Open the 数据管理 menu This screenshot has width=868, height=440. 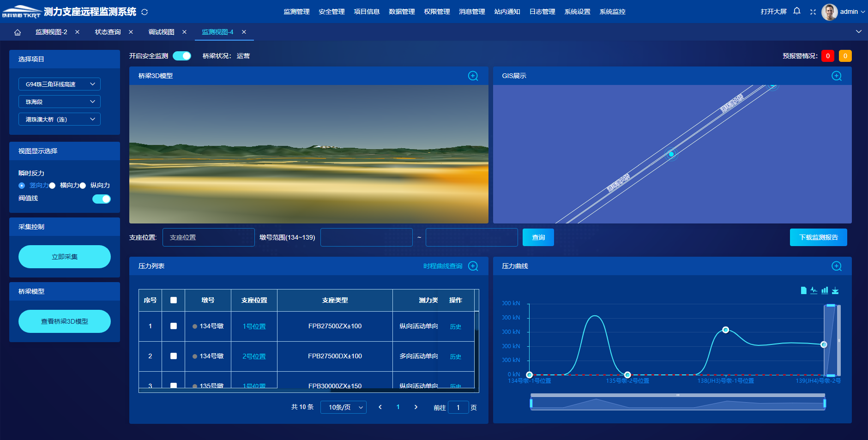[x=402, y=12]
